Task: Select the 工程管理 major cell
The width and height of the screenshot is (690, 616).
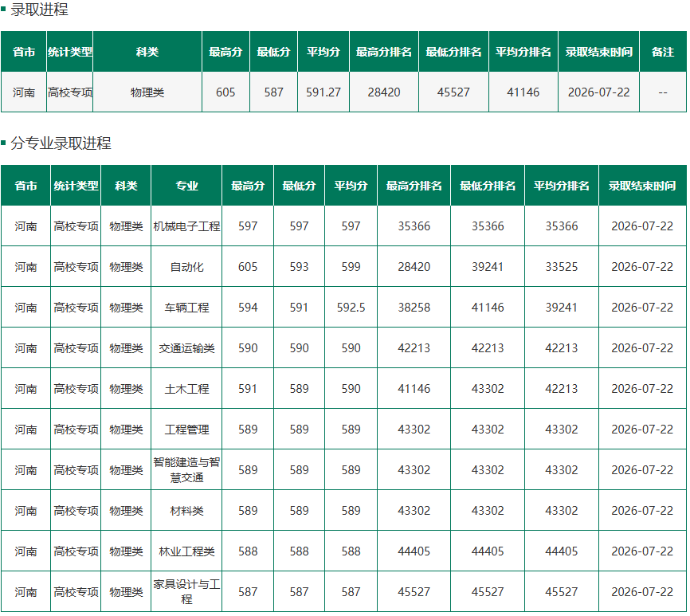Action: tap(186, 430)
